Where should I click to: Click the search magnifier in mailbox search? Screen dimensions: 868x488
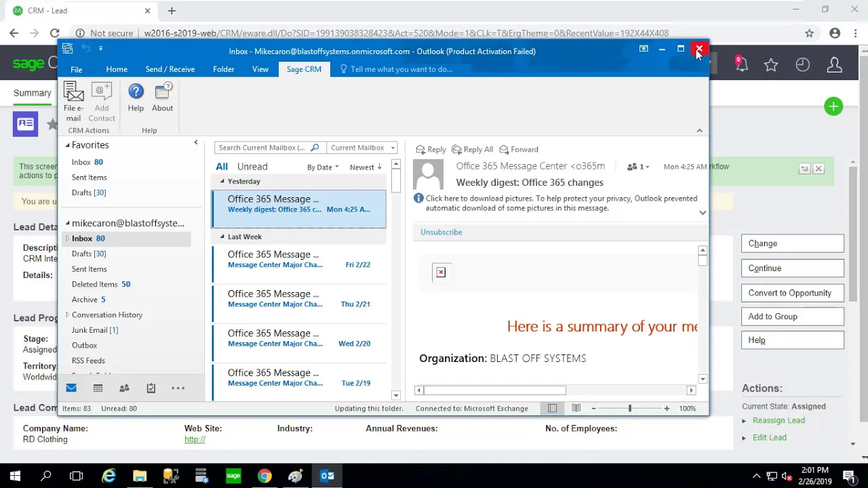[x=315, y=148]
